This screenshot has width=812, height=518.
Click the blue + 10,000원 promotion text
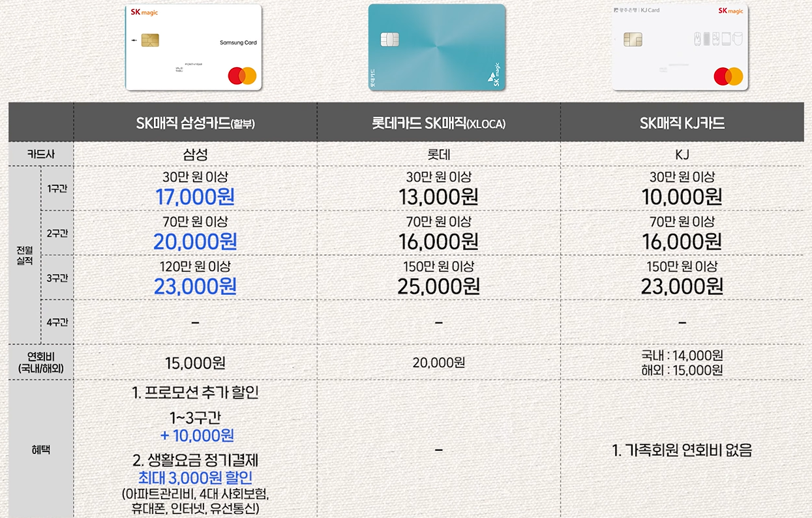pos(197,435)
